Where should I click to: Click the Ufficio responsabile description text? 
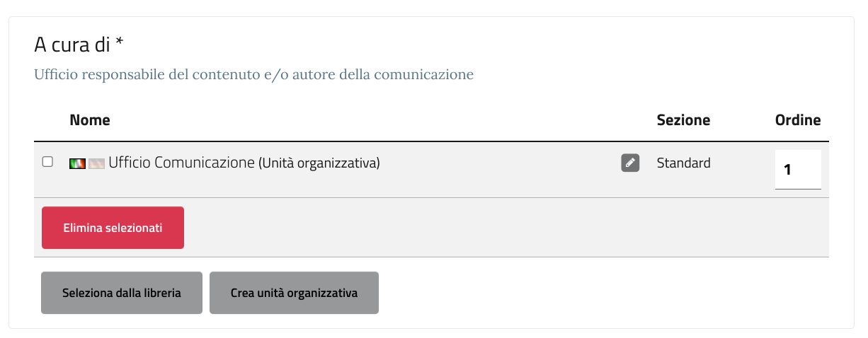tap(253, 74)
